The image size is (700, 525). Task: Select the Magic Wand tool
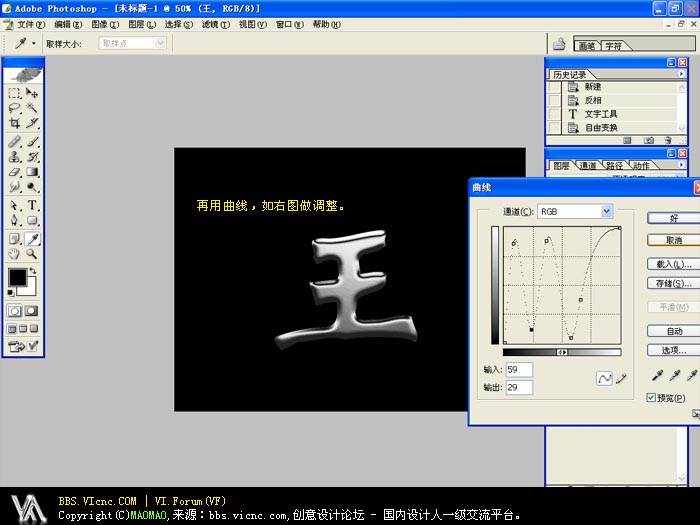pos(32,108)
